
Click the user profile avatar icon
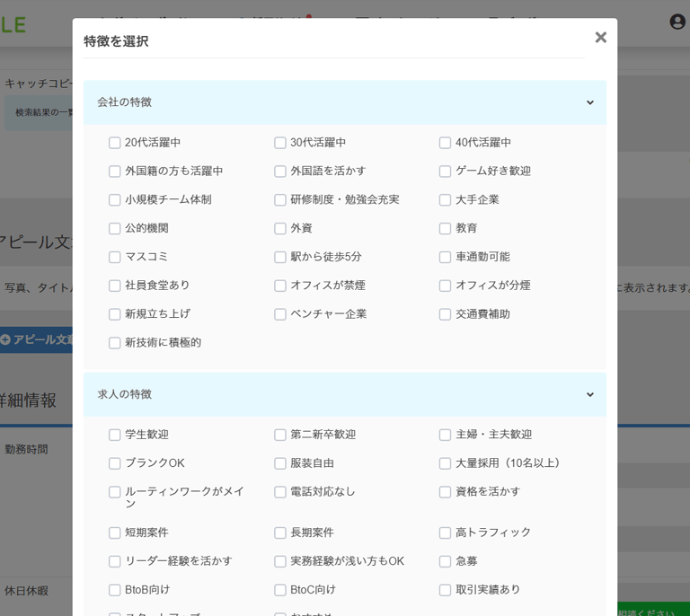[x=677, y=22]
